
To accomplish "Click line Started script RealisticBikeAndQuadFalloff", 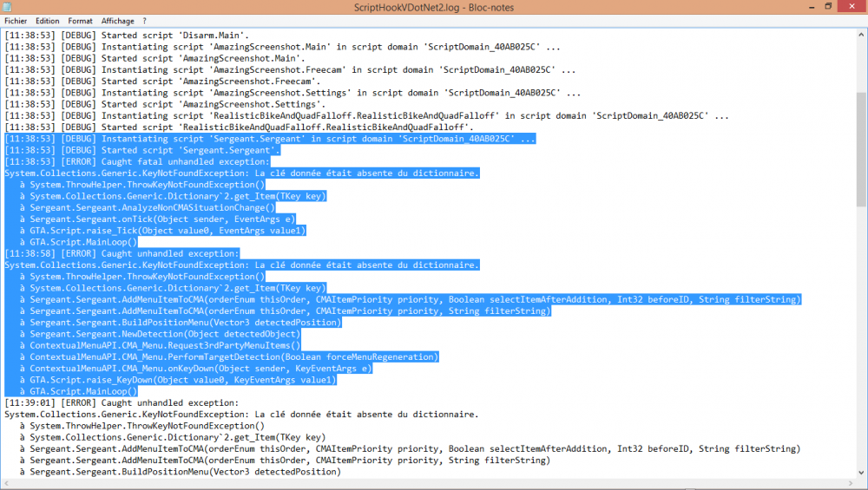I will tap(240, 127).
